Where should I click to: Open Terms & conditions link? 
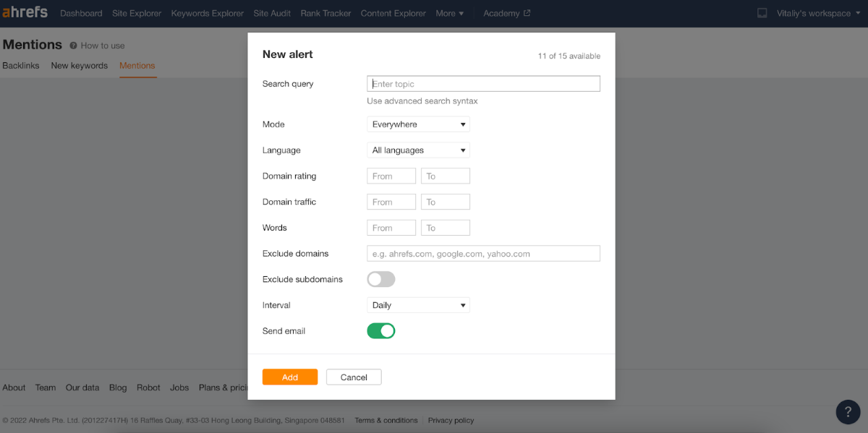386,420
